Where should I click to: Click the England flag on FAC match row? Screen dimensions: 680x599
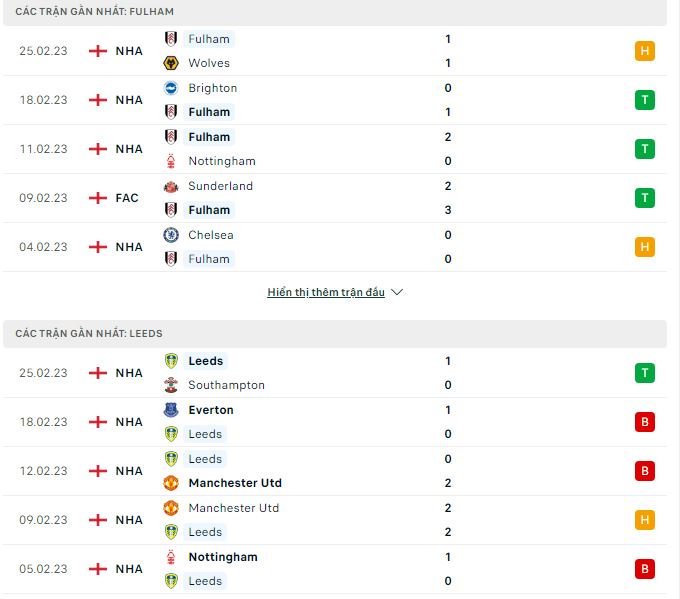pos(98,198)
